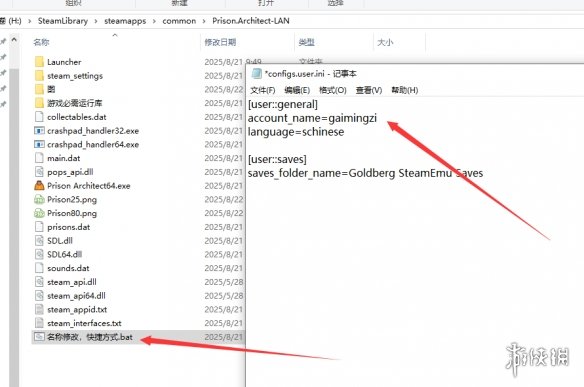This screenshot has height=387, width=584.
Task: Sort files by 大小 column header
Action: coord(385,42)
